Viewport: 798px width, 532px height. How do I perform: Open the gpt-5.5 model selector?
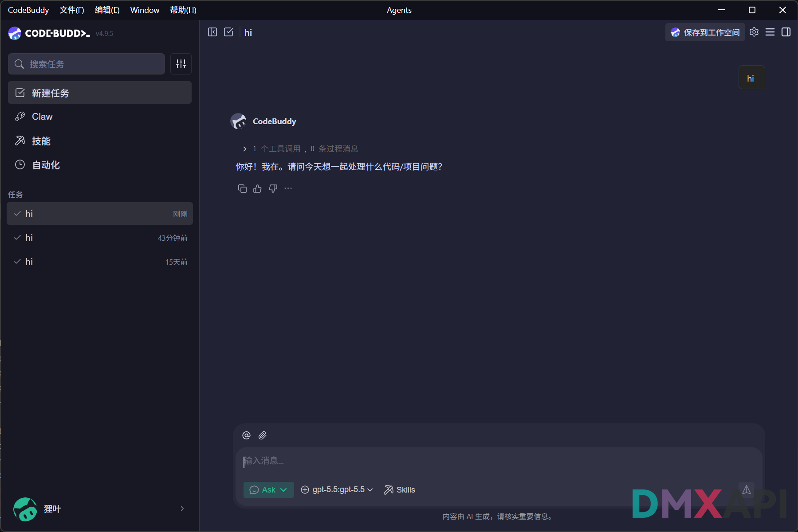click(x=337, y=490)
